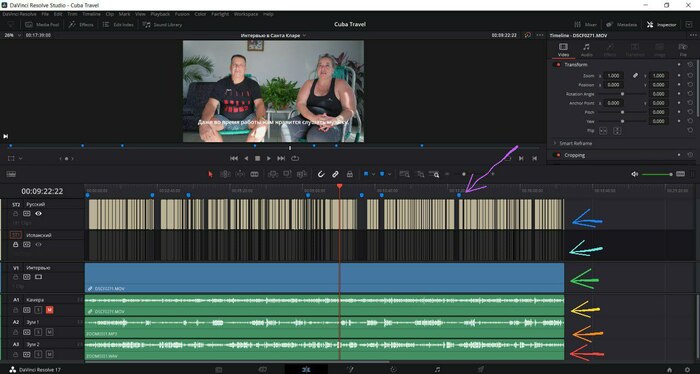The image size is (700, 374).
Task: Select the arrow Selection Mode tool
Action: click(210, 174)
